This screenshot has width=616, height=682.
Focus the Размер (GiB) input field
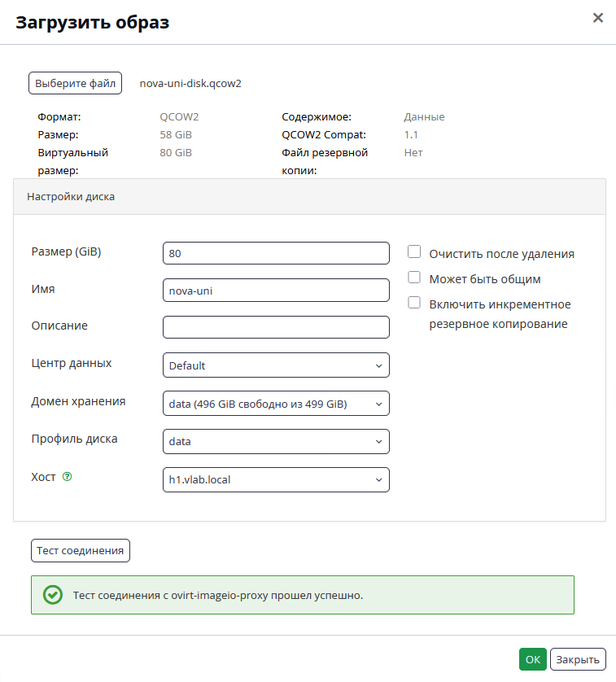coord(276,253)
